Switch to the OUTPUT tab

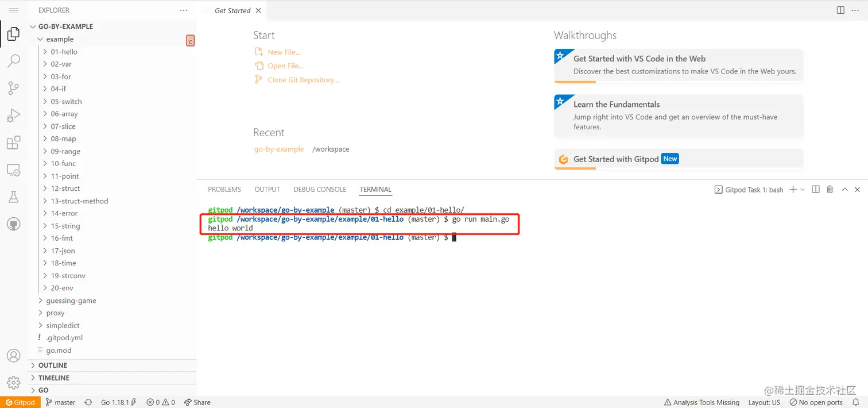(x=267, y=189)
